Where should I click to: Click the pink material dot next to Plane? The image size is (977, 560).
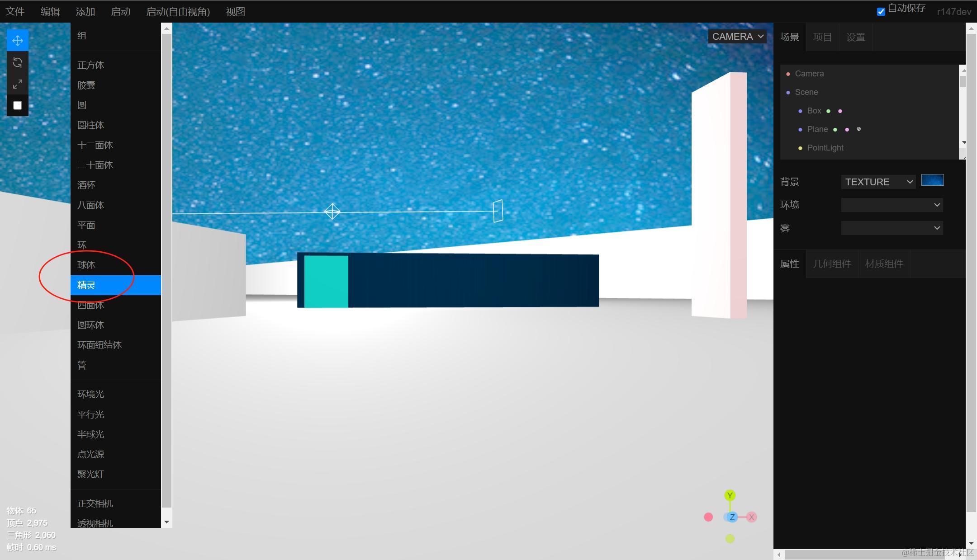click(847, 130)
